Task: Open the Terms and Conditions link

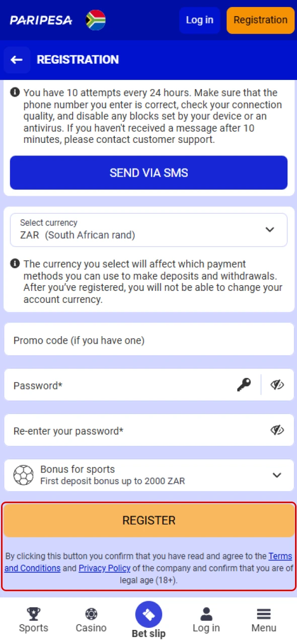Action: (280, 556)
